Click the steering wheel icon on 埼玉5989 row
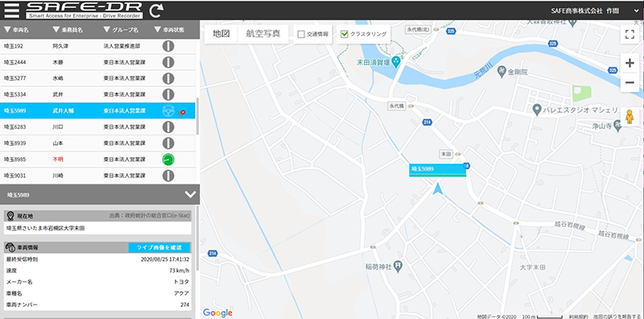644x319 pixels. [x=168, y=111]
